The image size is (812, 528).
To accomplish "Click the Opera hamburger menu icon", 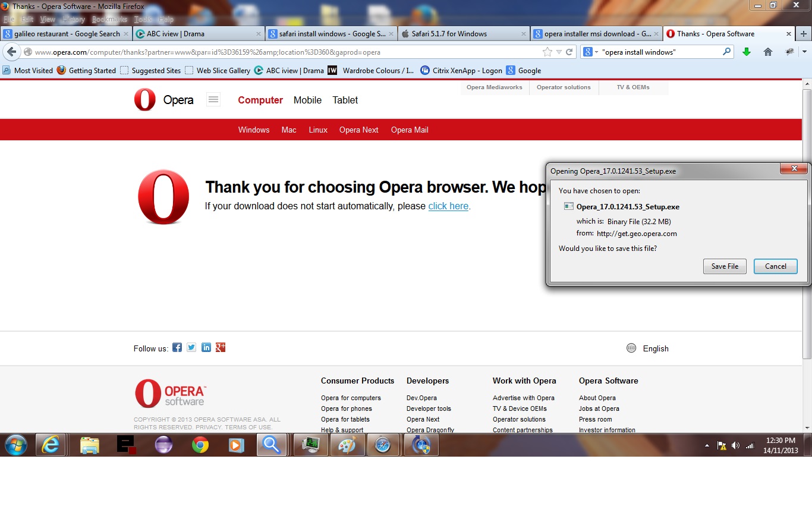I will pyautogui.click(x=213, y=100).
